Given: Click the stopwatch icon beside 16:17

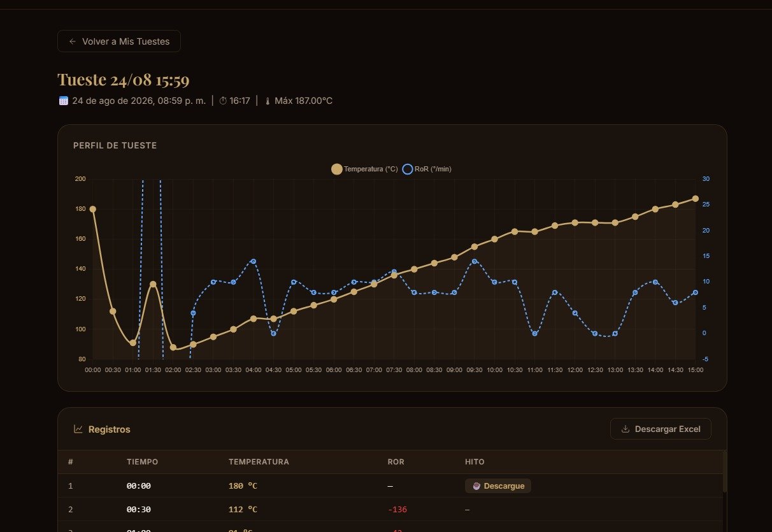Looking at the screenshot, I should click(x=223, y=101).
